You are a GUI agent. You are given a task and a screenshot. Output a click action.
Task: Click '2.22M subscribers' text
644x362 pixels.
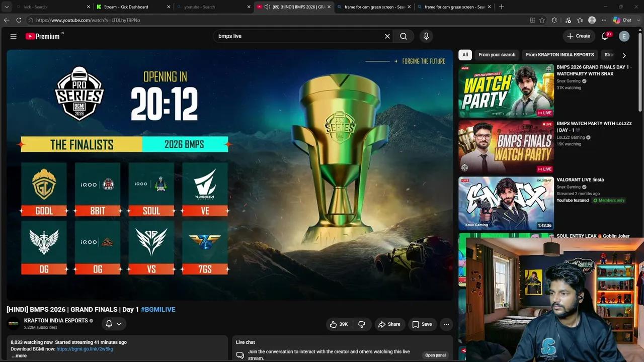(x=41, y=327)
